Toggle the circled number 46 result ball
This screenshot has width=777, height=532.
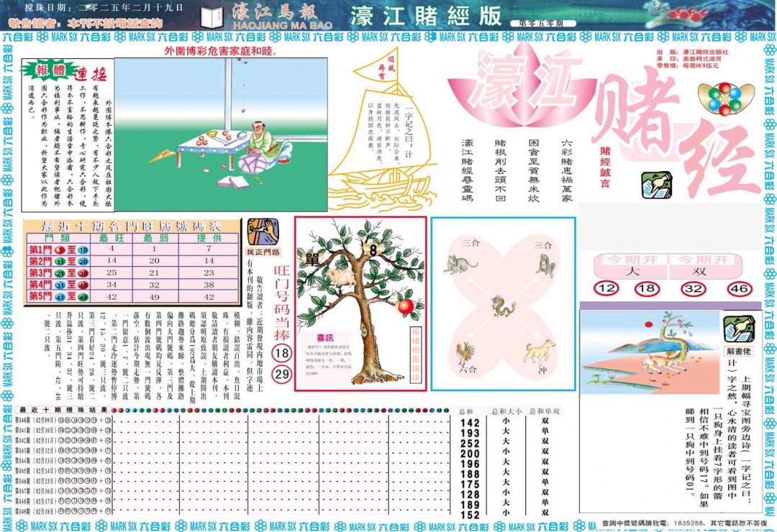(x=740, y=288)
